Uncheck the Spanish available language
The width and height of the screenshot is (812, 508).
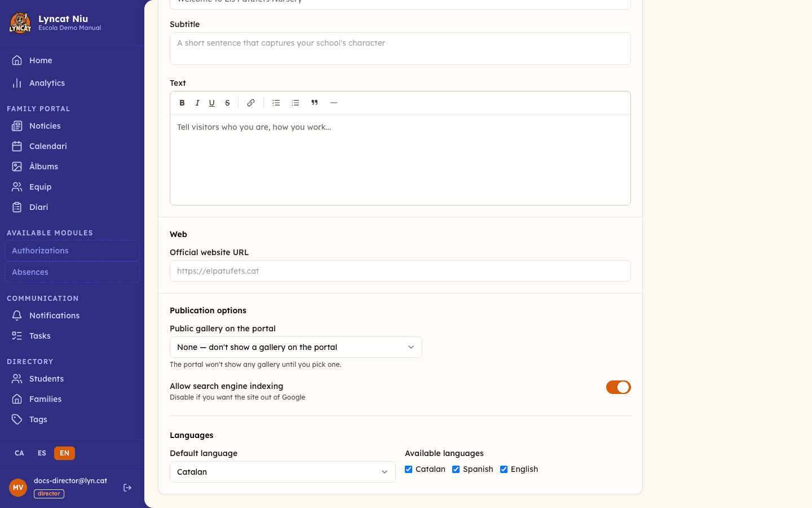456,470
